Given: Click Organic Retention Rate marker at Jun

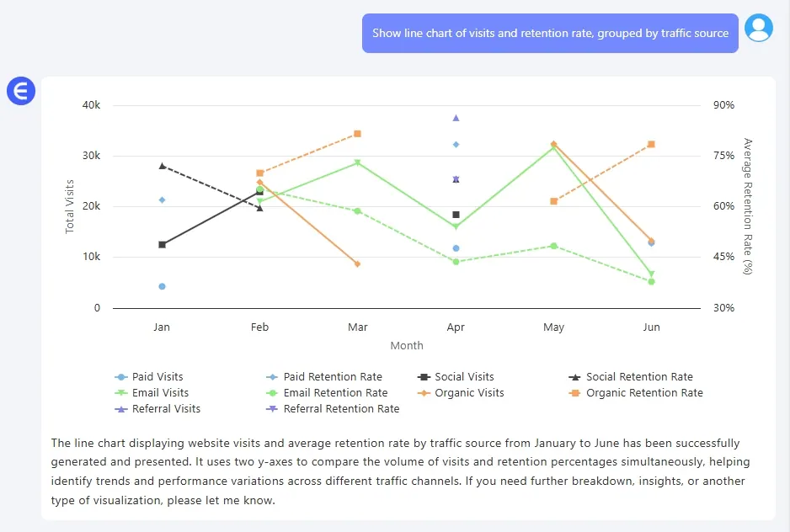Looking at the screenshot, I should 651,145.
